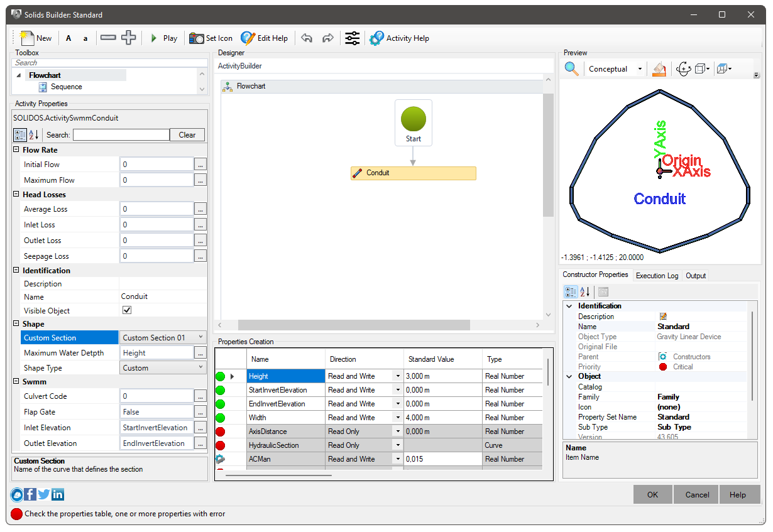Open Activity Help
The image size is (773, 532).
point(399,38)
